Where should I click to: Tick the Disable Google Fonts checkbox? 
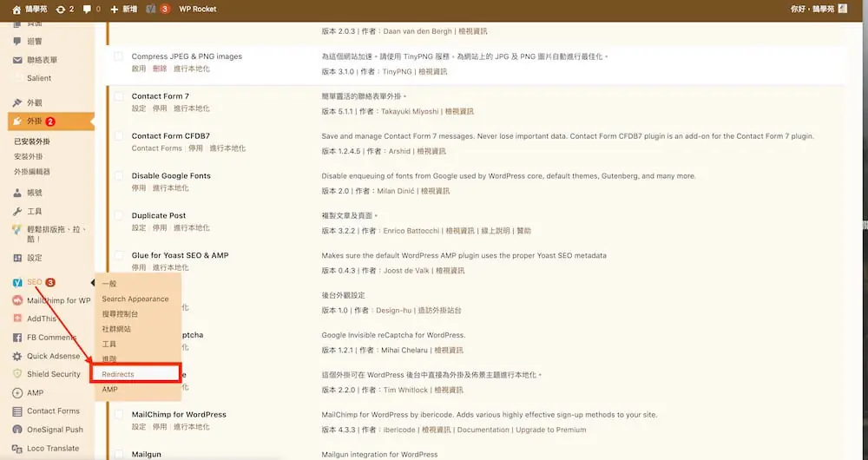tap(118, 176)
